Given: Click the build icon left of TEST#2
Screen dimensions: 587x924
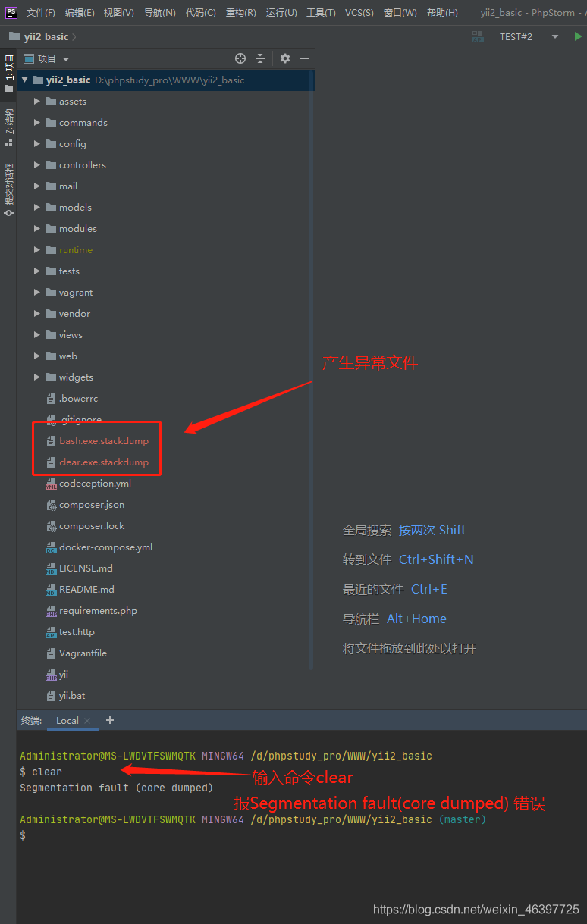Looking at the screenshot, I should pos(478,36).
